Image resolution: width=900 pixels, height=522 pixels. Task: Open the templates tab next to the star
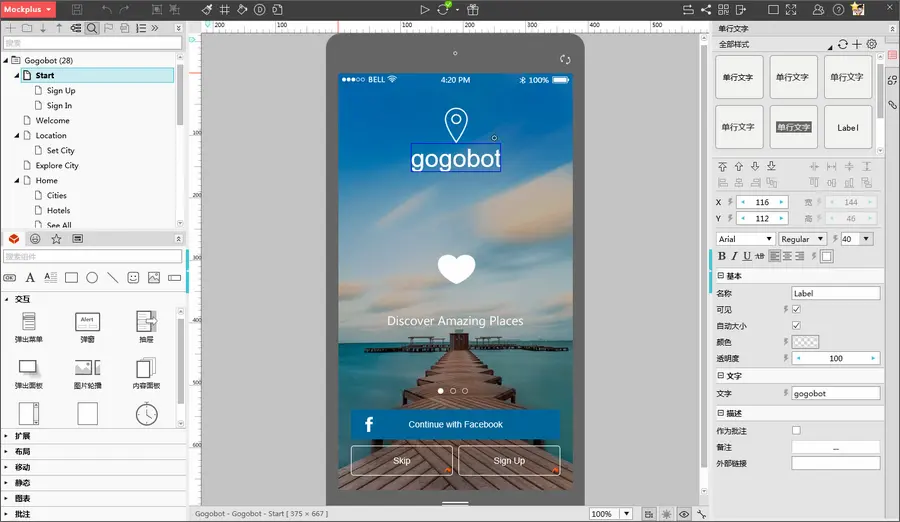[77, 239]
